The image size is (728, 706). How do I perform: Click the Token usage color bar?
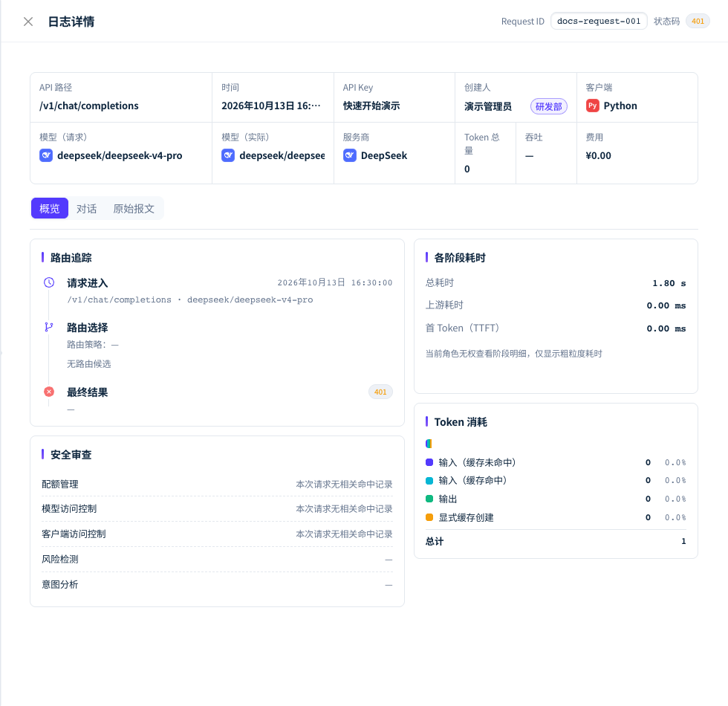coord(429,444)
